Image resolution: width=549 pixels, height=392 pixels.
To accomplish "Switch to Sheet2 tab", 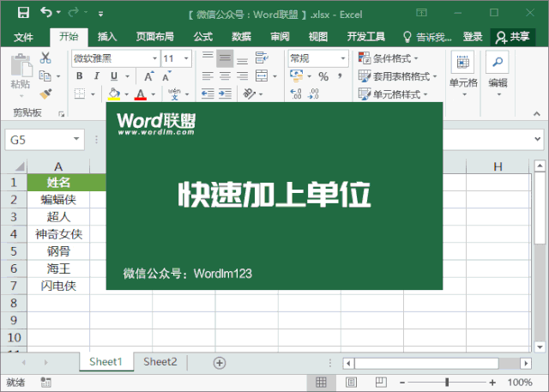I will [160, 362].
